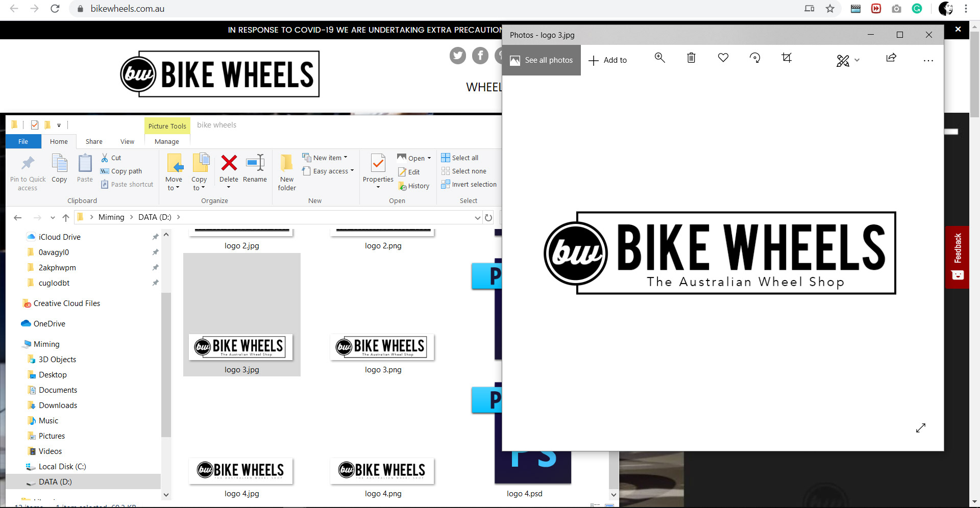
Task: Click the red Feedback tab on website
Action: (x=957, y=257)
